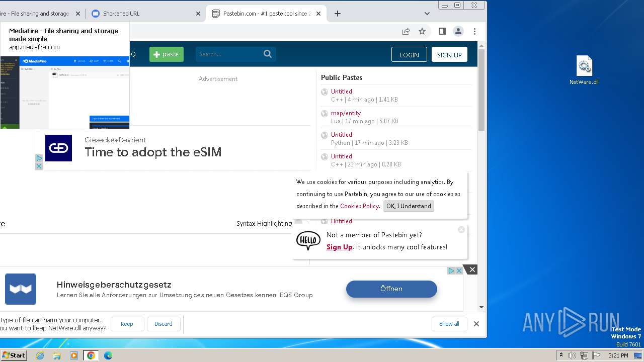The width and height of the screenshot is (644, 362).
Task: Click the HELLO speech bubble icon
Action: click(308, 241)
